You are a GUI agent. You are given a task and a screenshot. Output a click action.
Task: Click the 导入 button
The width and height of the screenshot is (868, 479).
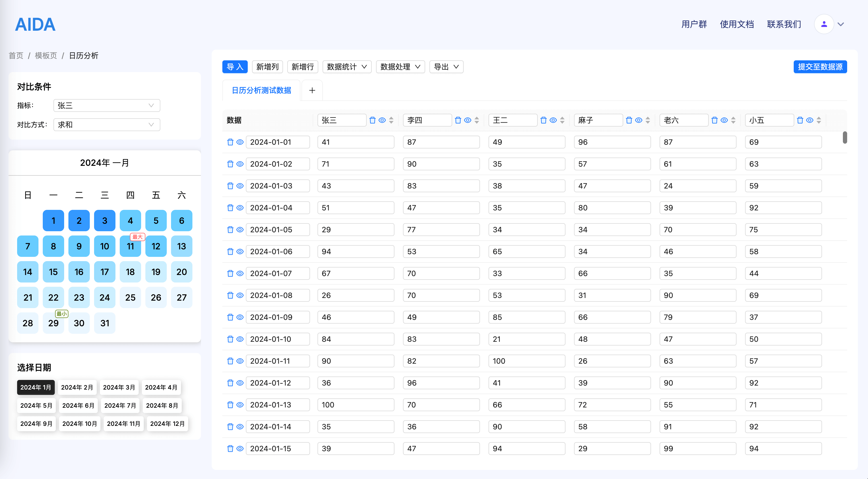(235, 67)
